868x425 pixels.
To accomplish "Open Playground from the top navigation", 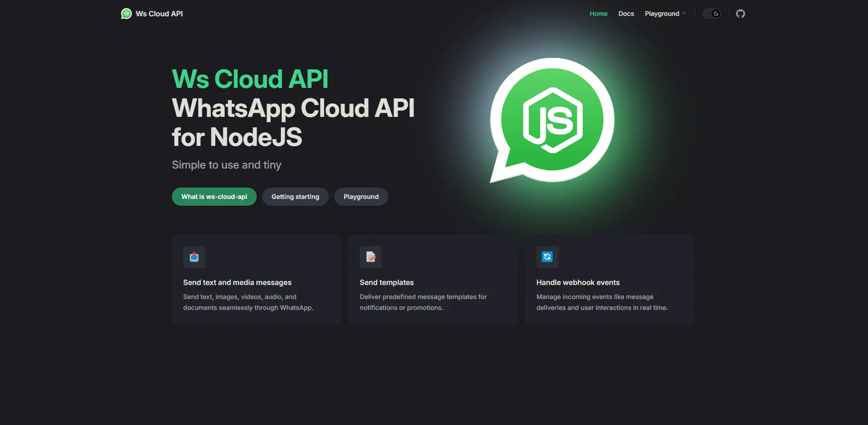I will 662,14.
